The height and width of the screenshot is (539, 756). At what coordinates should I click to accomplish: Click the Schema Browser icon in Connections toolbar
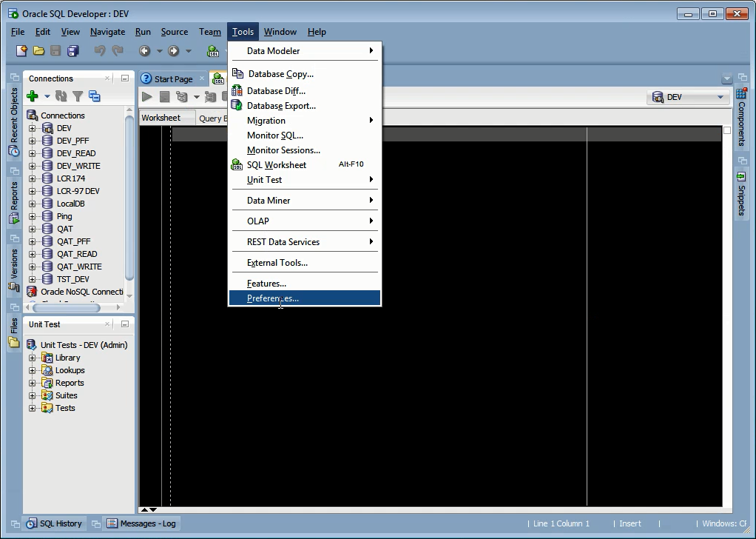(x=95, y=96)
